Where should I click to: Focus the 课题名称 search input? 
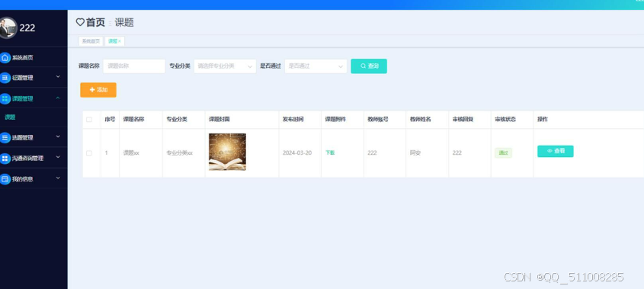(x=134, y=66)
